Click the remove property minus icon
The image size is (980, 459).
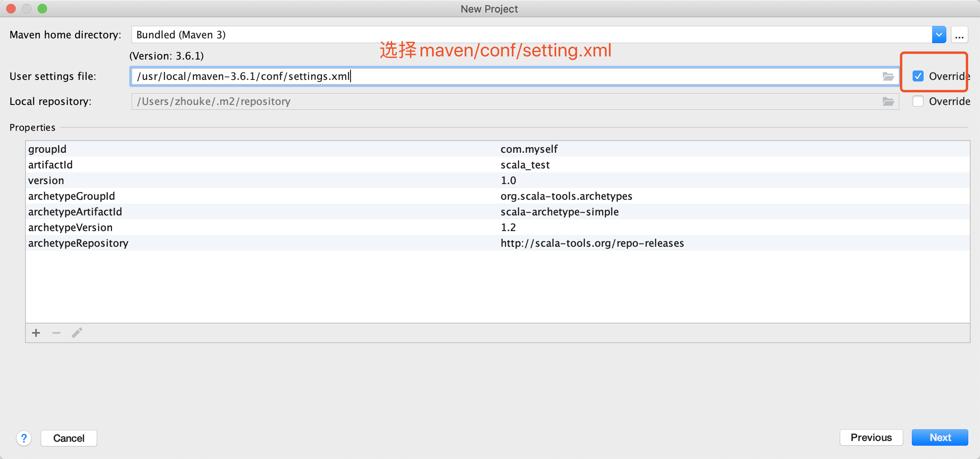[x=56, y=333]
